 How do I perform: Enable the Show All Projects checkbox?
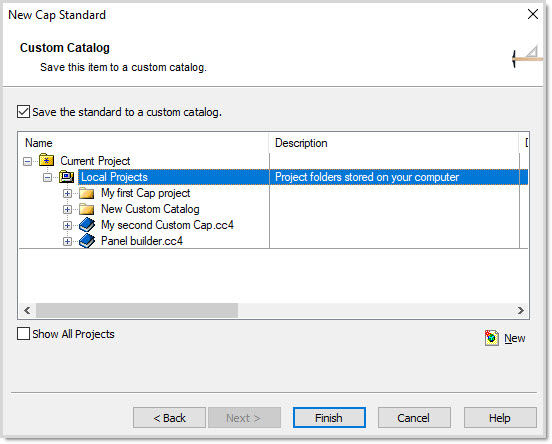tap(23, 333)
